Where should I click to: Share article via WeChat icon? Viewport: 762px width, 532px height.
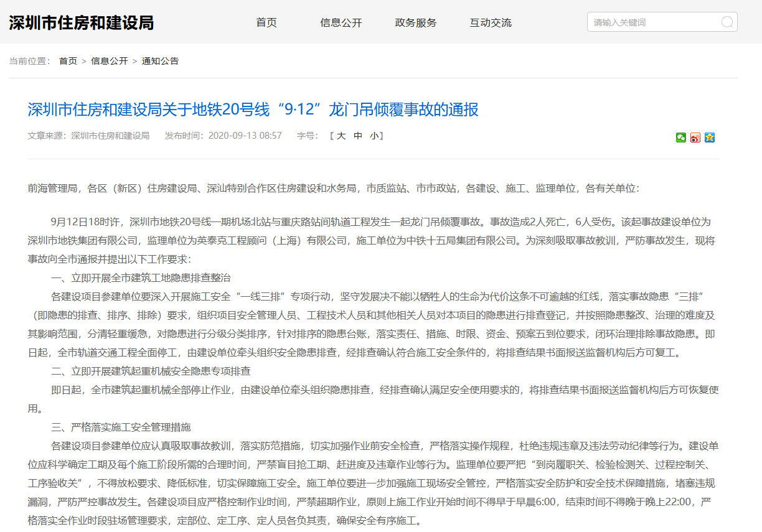point(681,138)
